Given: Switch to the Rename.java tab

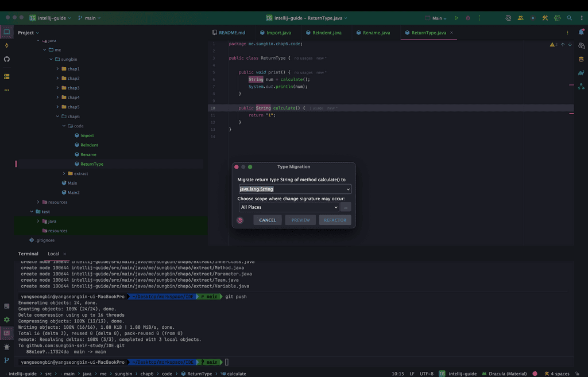Looking at the screenshot, I should pos(376,33).
